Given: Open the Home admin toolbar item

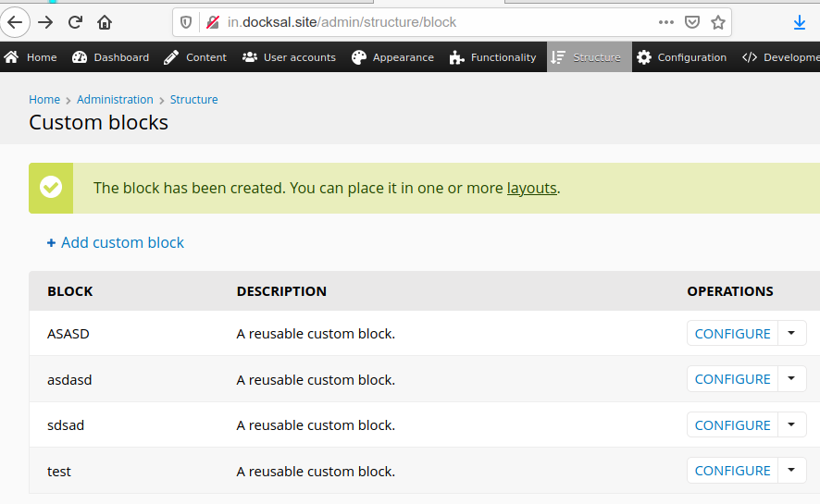Looking at the screenshot, I should tap(31, 57).
